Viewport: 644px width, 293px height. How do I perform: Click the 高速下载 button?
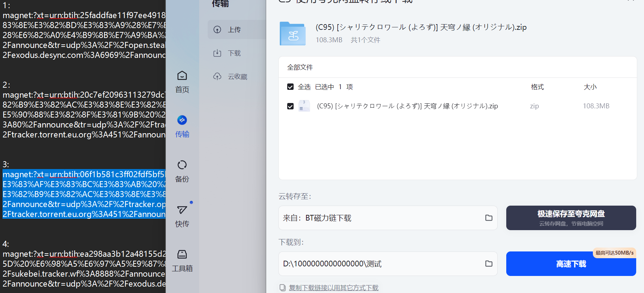coord(571,264)
